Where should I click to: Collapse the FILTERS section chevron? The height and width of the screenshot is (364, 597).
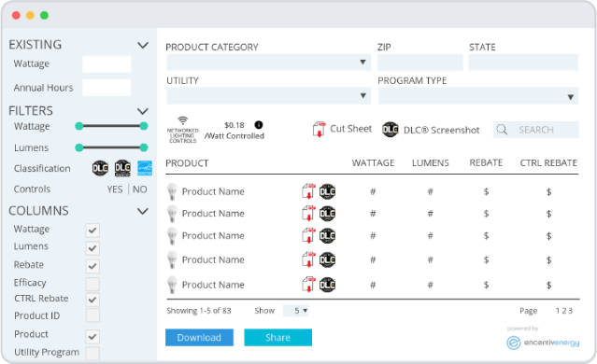point(143,111)
